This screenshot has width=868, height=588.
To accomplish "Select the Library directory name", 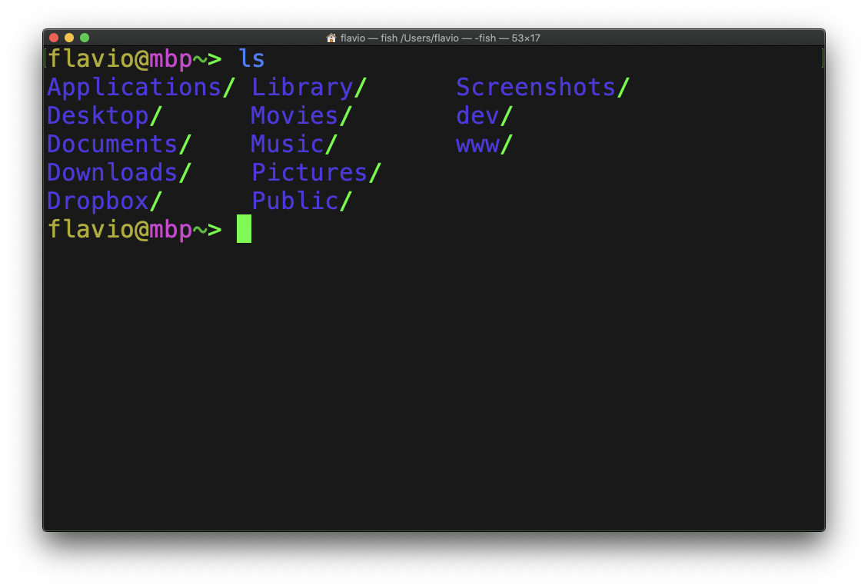I will tap(303, 87).
